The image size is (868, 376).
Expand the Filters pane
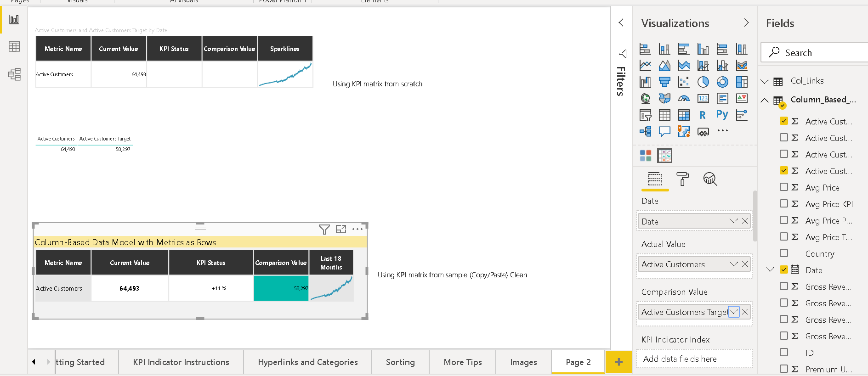[x=621, y=22]
